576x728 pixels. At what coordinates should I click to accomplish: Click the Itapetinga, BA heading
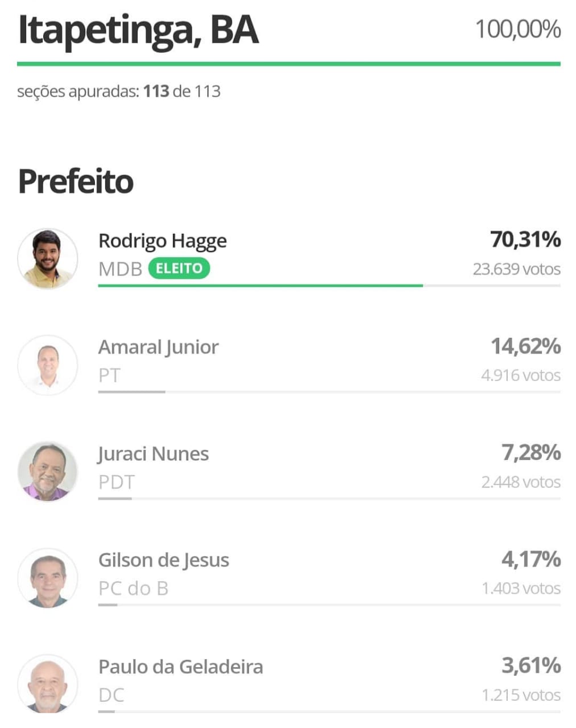[138, 30]
